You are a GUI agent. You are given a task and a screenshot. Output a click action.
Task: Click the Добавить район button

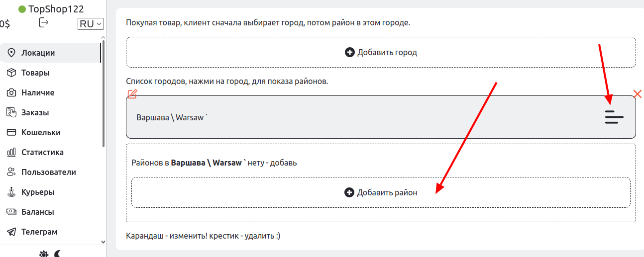[381, 192]
